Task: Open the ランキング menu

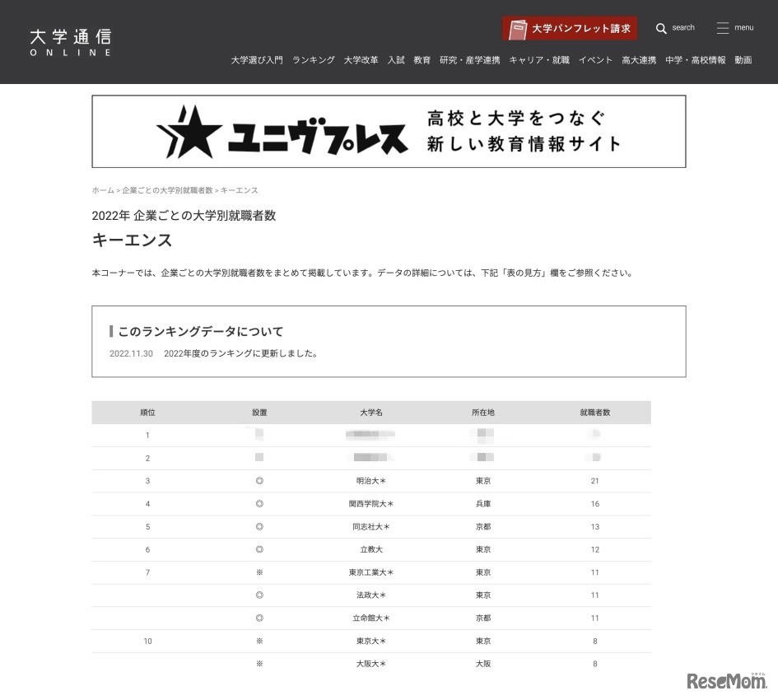Action: tap(313, 60)
